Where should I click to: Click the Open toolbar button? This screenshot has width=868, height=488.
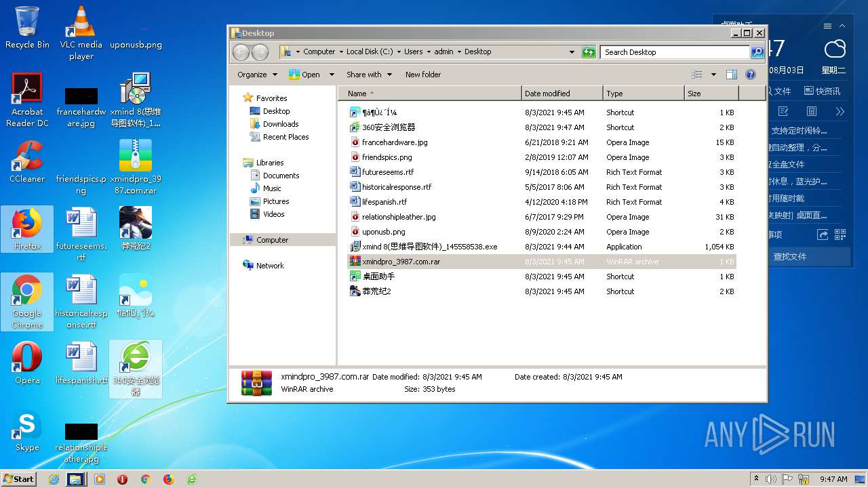click(304, 75)
